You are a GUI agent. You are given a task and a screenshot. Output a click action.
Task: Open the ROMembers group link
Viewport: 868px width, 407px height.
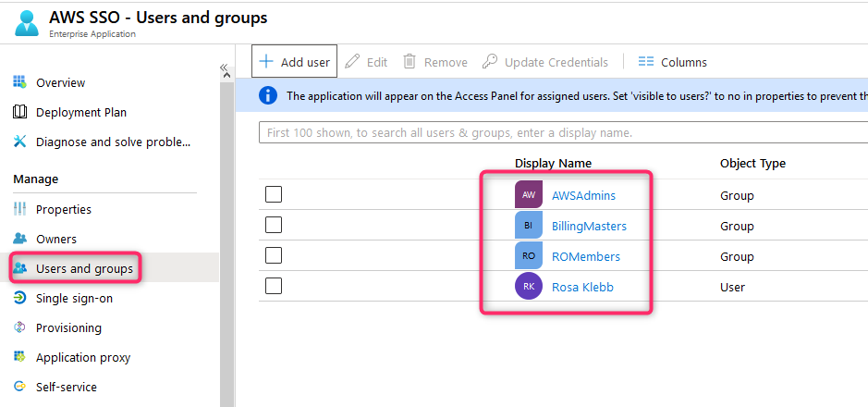coord(586,256)
